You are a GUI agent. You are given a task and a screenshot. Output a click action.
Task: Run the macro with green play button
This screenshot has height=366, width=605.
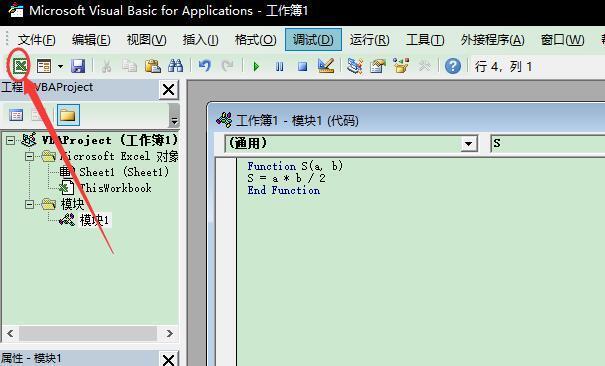(x=255, y=67)
